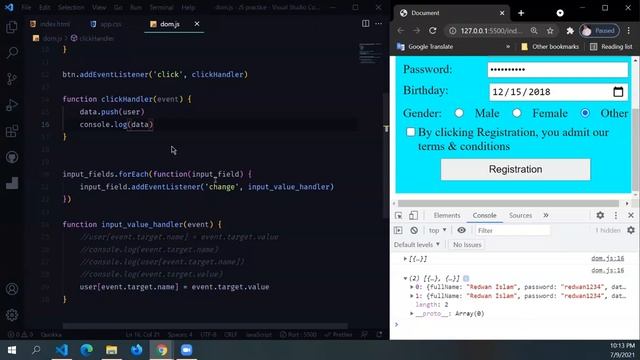The height and width of the screenshot is (360, 640).
Task: Open the Run and Debug view
Action: point(12,105)
